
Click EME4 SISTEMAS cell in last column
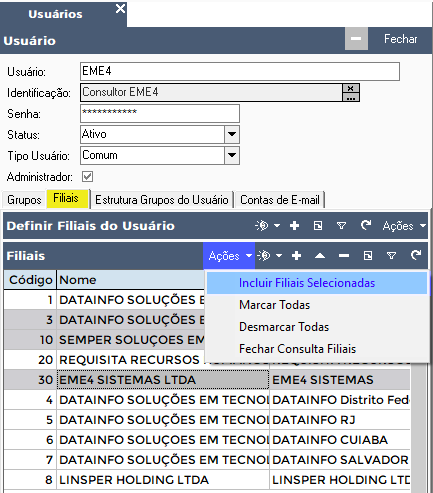pyautogui.click(x=340, y=380)
